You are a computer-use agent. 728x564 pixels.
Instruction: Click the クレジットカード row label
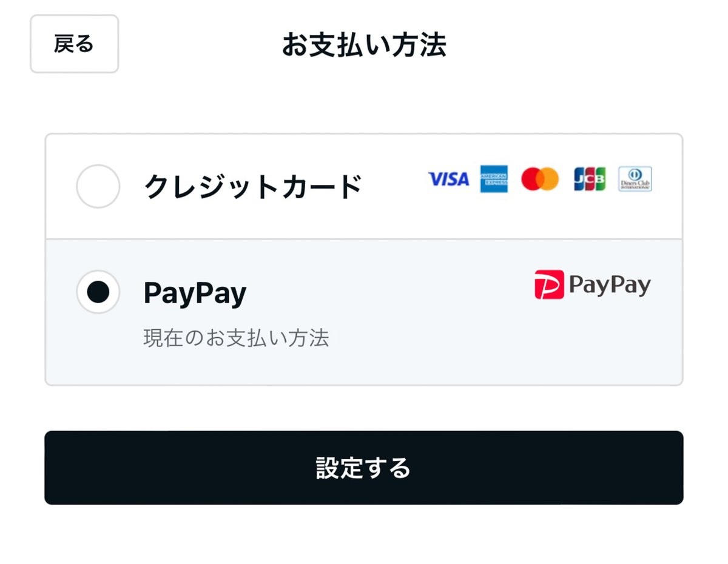pos(255,186)
